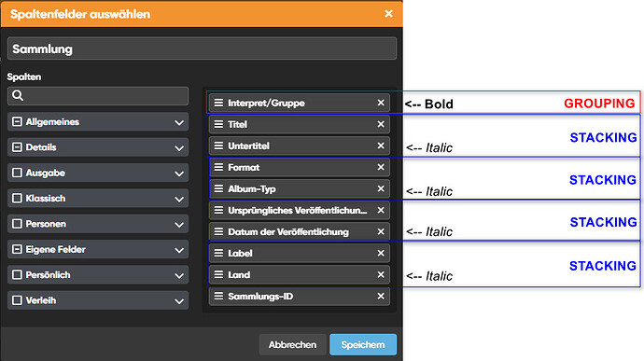
Task: Enable the Verleih checkbox
Action: 17,300
